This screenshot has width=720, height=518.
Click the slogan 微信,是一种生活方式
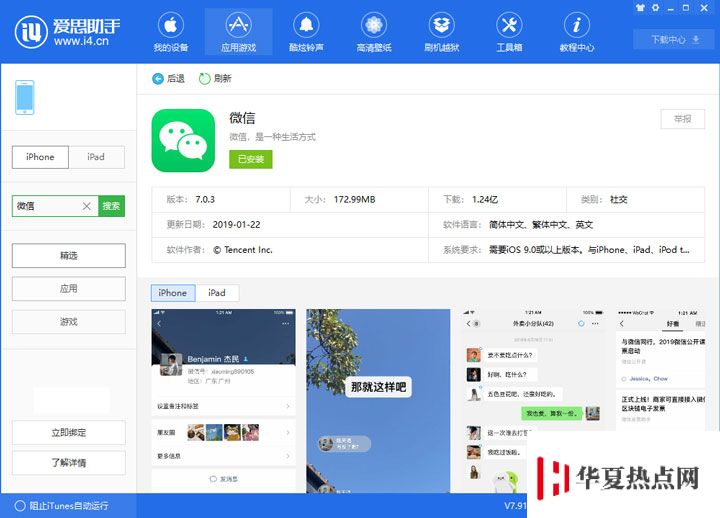click(272, 137)
